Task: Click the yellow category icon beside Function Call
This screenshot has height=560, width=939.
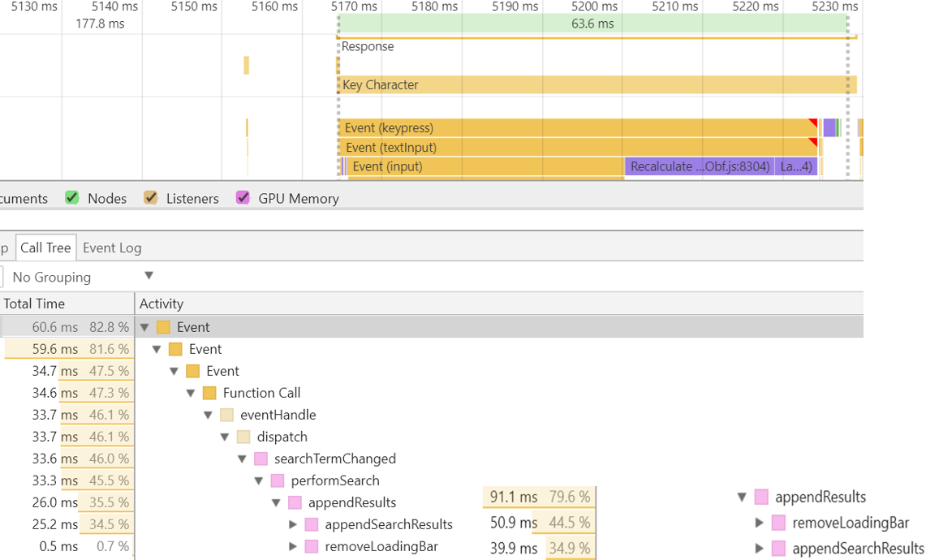Action: (x=209, y=393)
